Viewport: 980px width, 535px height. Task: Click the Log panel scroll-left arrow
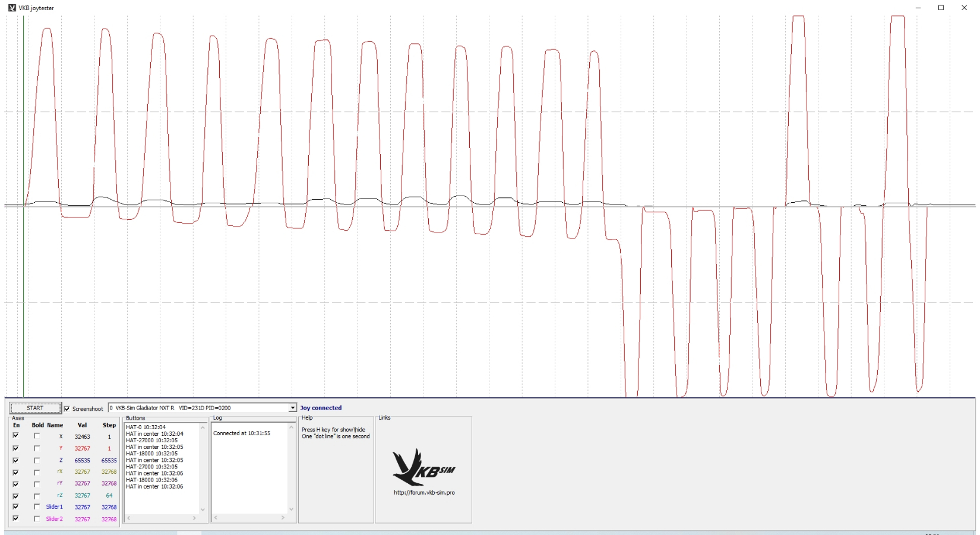click(216, 518)
